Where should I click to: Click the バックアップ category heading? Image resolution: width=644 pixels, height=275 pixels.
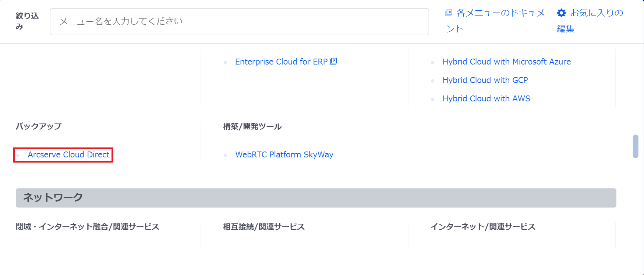point(39,126)
